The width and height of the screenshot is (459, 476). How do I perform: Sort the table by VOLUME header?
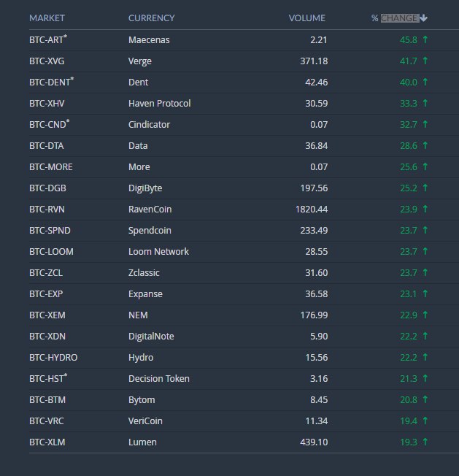pos(306,18)
